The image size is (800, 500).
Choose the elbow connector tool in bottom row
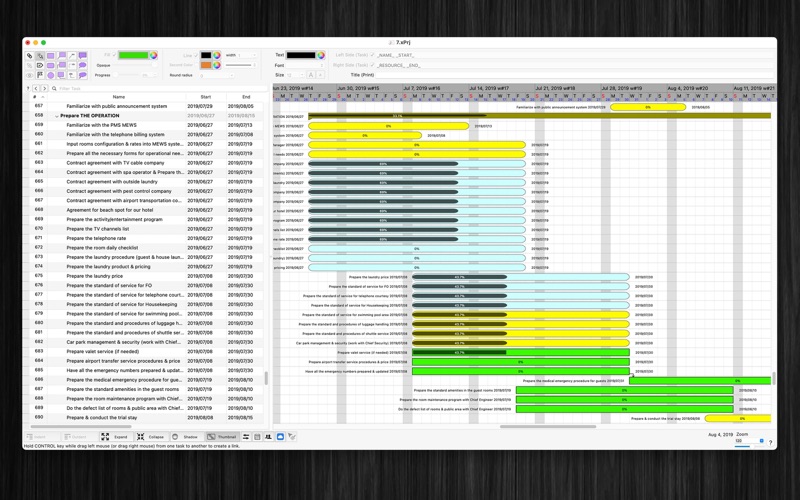(72, 75)
